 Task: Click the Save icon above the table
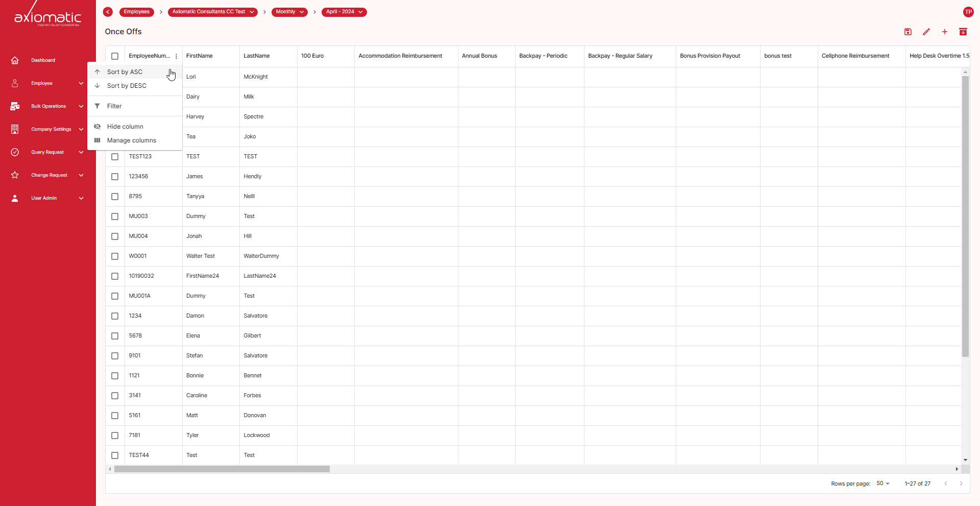tap(908, 32)
